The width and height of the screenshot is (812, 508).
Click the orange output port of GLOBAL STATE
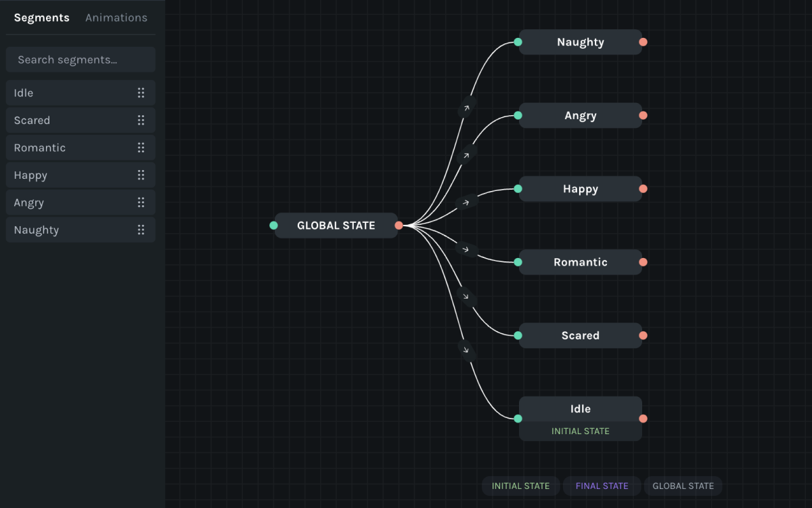[x=399, y=226]
